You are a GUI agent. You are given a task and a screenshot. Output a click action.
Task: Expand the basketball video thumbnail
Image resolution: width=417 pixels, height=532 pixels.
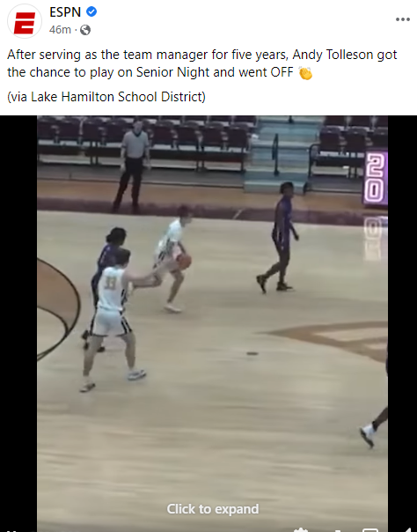tap(212, 323)
